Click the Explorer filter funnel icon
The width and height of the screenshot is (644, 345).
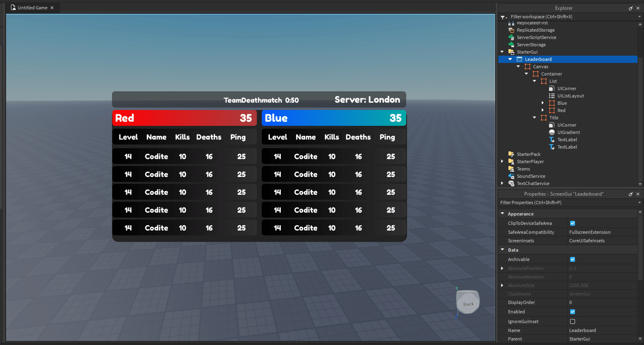pos(503,17)
